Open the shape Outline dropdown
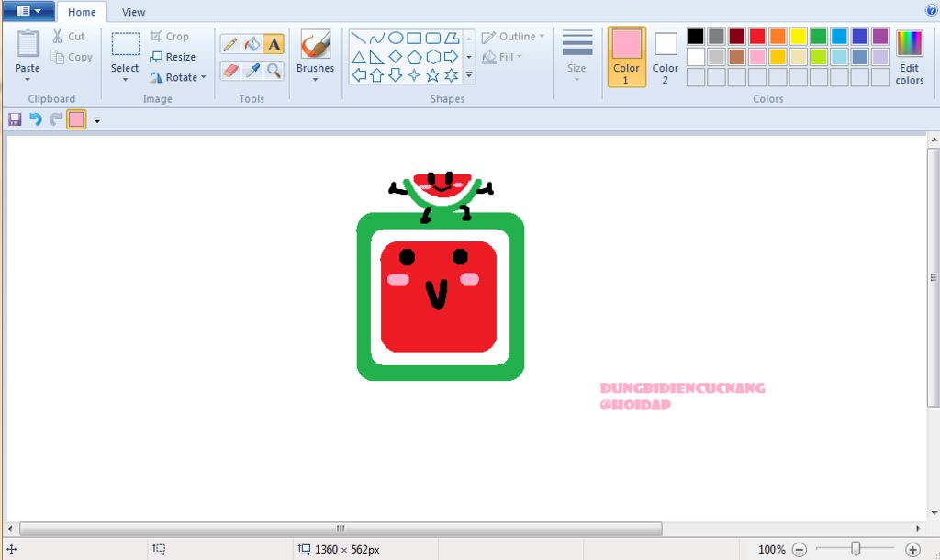This screenshot has height=560, width=940. (x=513, y=37)
